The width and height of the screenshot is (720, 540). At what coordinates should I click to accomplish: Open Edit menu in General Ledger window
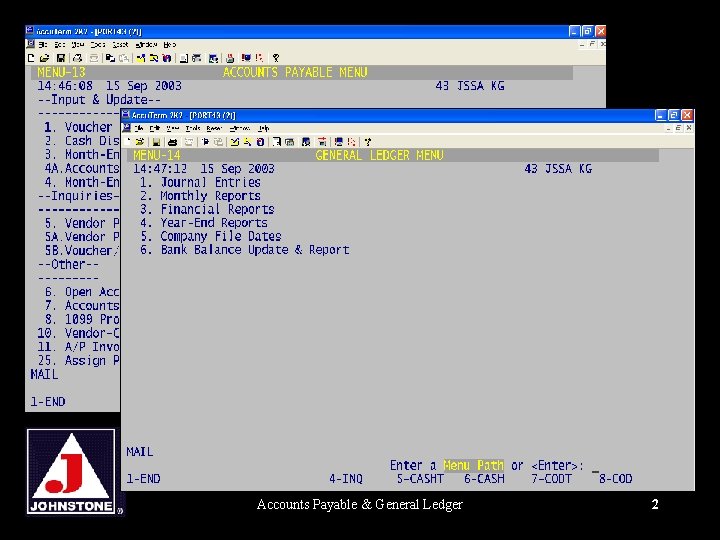click(155, 128)
